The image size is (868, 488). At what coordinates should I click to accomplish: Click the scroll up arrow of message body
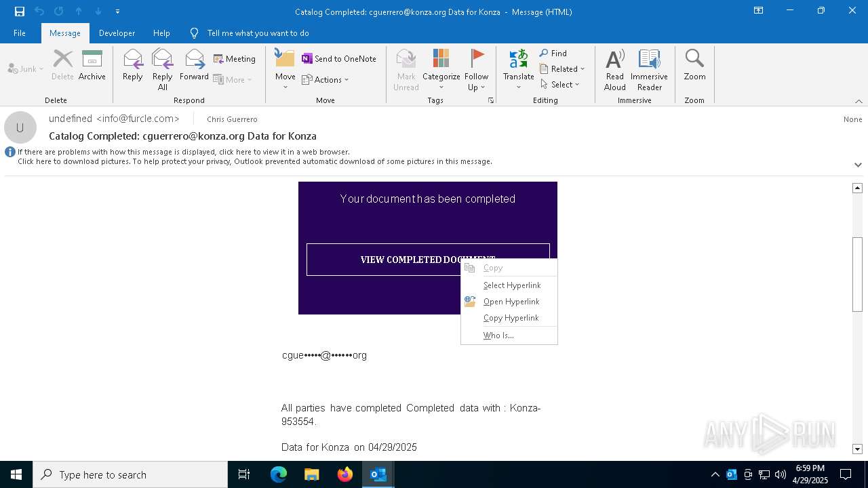pos(857,188)
